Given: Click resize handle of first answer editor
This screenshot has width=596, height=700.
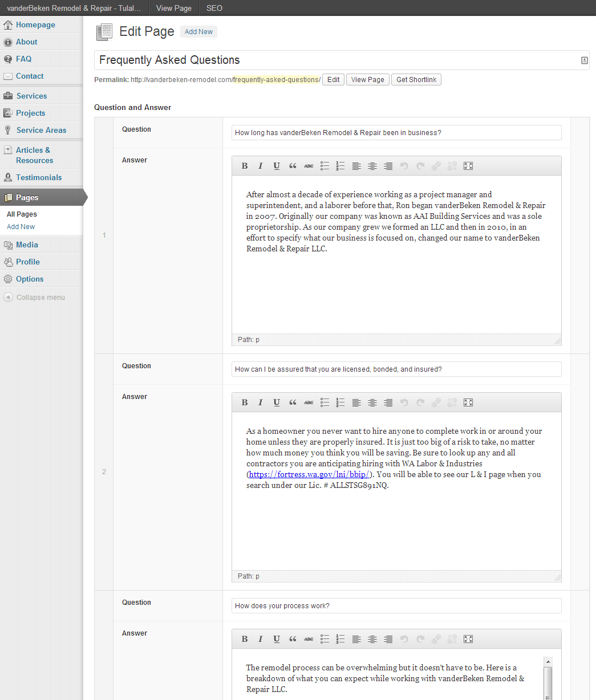Looking at the screenshot, I should (x=557, y=341).
